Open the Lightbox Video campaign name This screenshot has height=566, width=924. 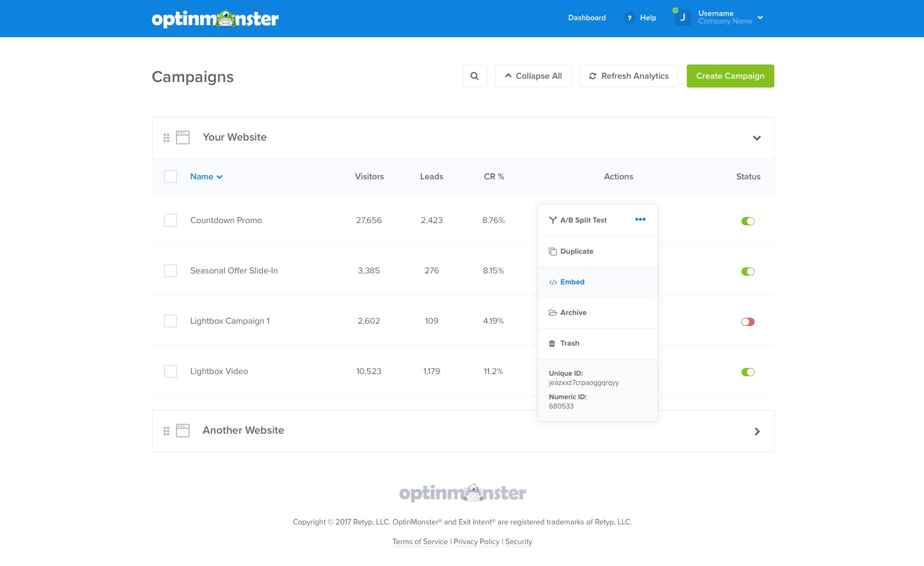[219, 371]
